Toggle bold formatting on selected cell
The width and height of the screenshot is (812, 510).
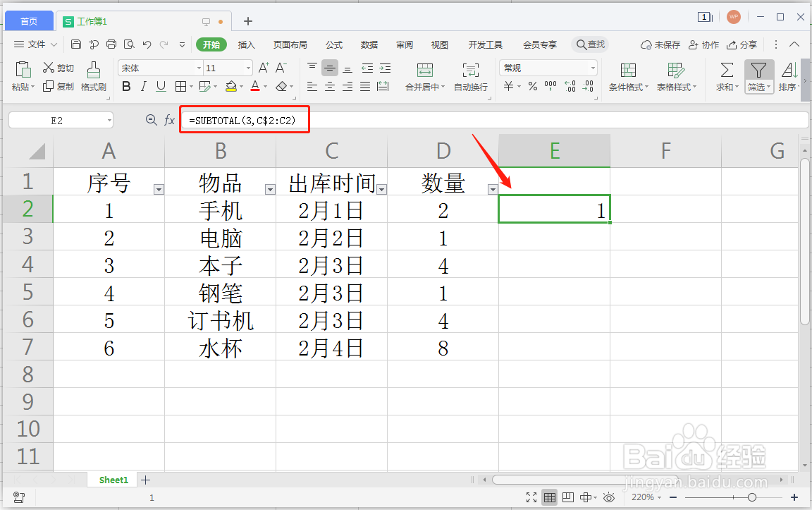point(125,87)
